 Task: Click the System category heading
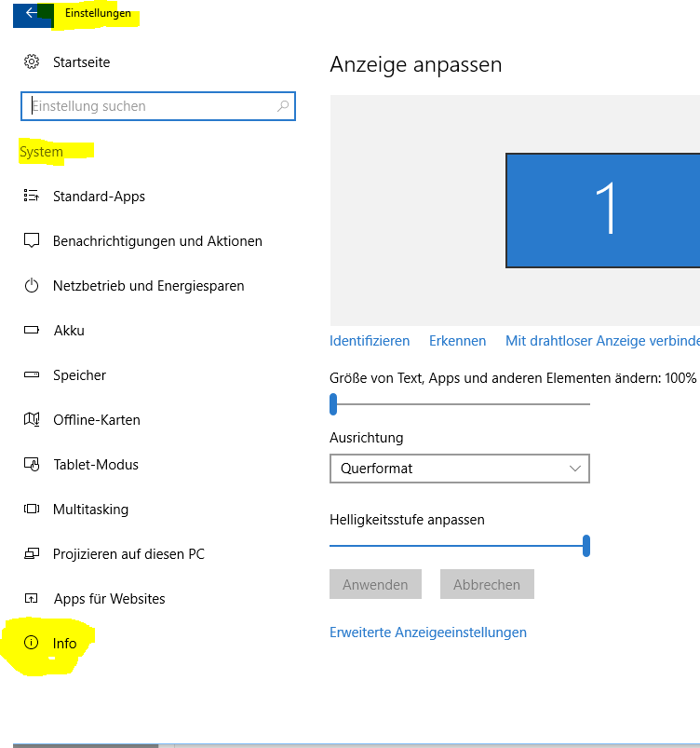[x=42, y=152]
